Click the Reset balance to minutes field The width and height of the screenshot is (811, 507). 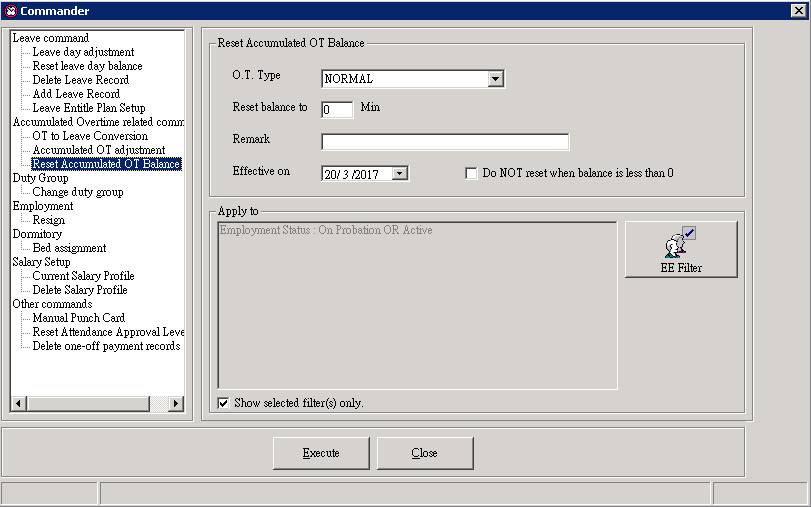pos(337,109)
